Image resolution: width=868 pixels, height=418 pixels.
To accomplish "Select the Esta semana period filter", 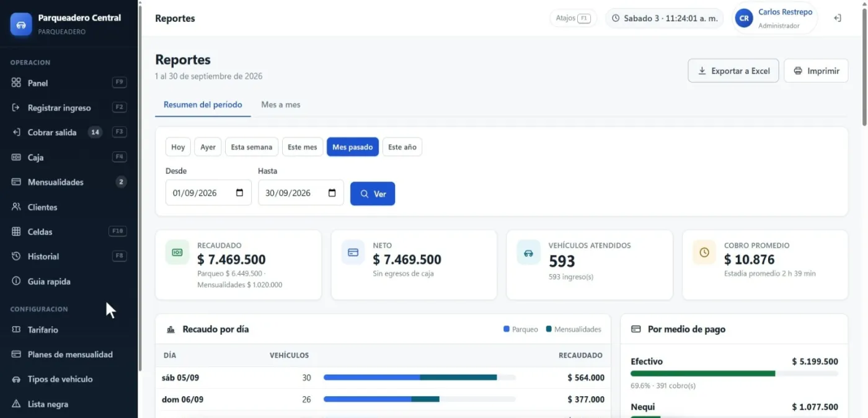I will (252, 147).
